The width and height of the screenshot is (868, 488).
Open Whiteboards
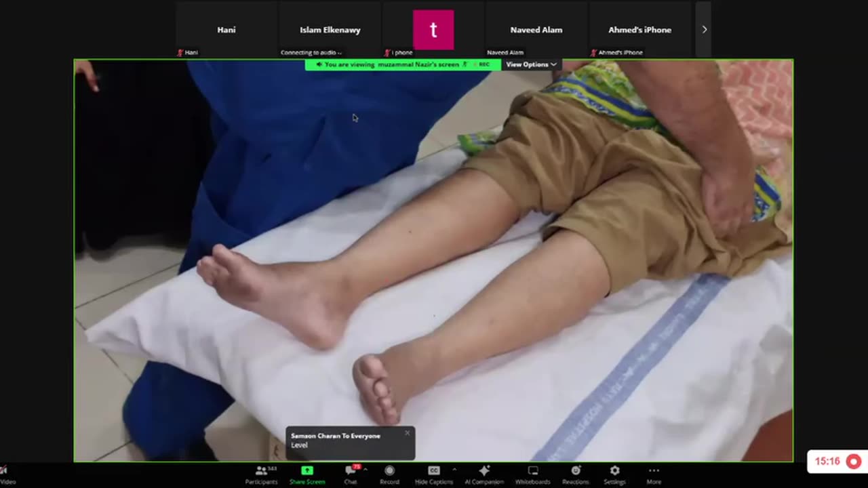coord(532,474)
